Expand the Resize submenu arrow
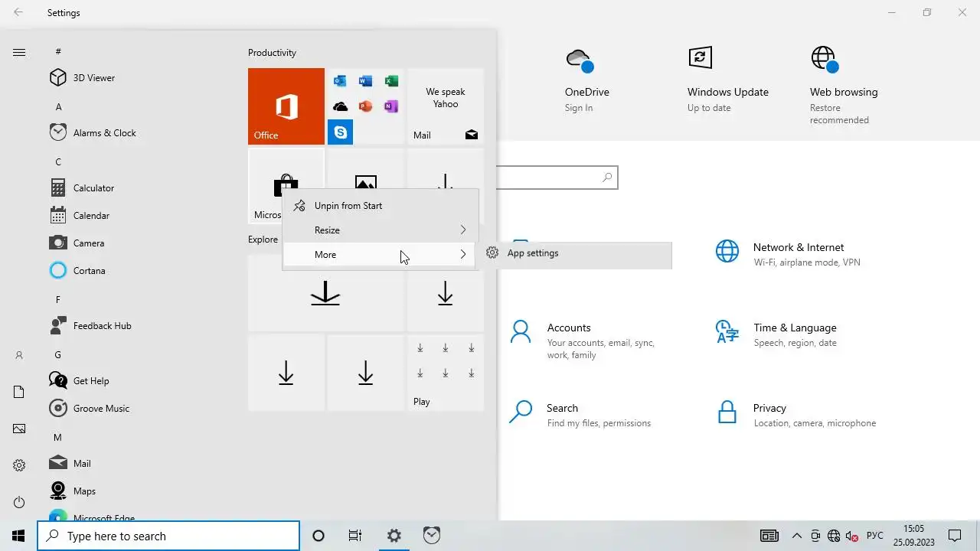Image resolution: width=980 pixels, height=551 pixels. pos(462,230)
